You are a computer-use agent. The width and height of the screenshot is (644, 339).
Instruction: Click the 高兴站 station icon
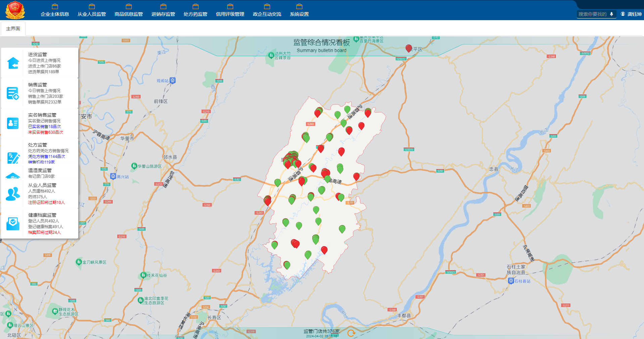[113, 176]
